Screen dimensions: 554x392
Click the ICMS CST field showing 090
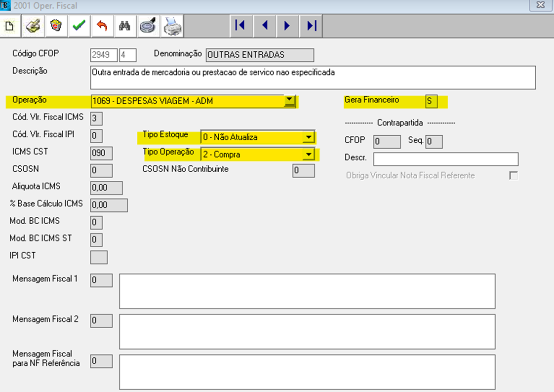pyautogui.click(x=101, y=153)
